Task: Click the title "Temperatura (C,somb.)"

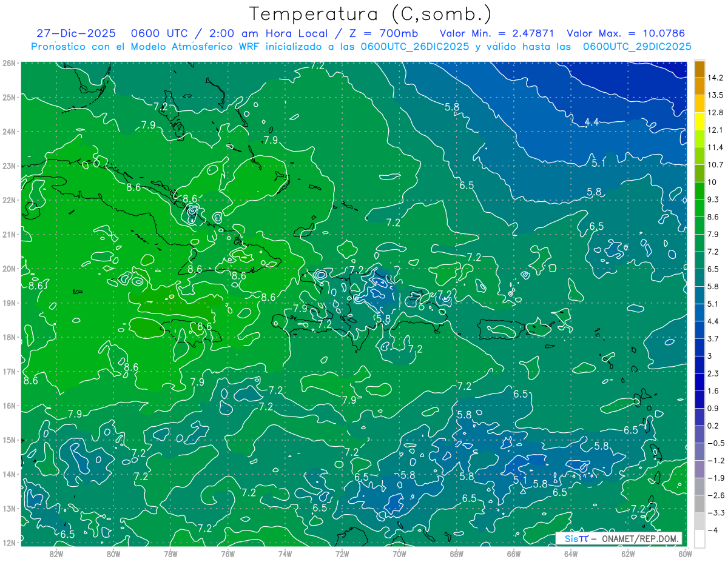Action: (371, 14)
